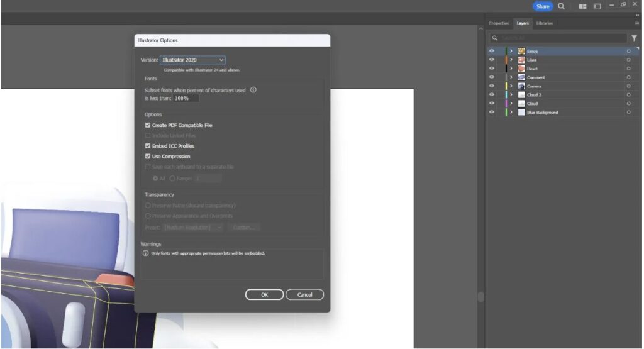
Task: Open the search icon beside Share
Action: click(561, 6)
